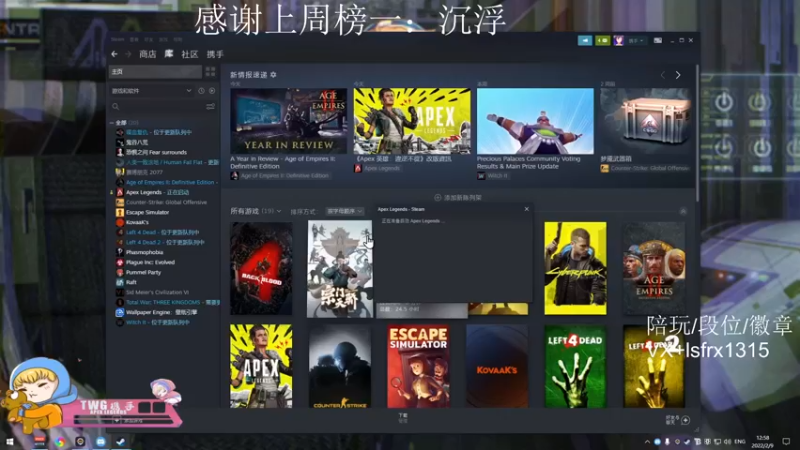Open Age of Empires II game cover

tap(654, 268)
